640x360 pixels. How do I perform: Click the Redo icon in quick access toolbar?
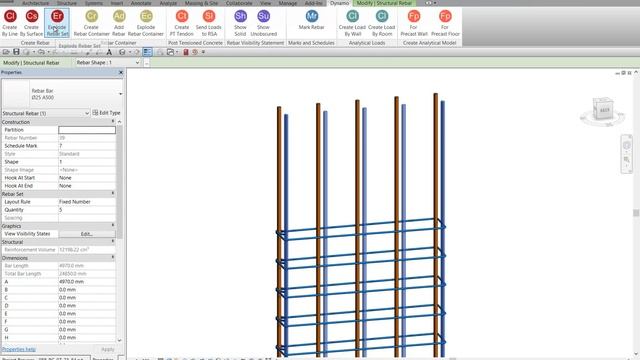55,52
